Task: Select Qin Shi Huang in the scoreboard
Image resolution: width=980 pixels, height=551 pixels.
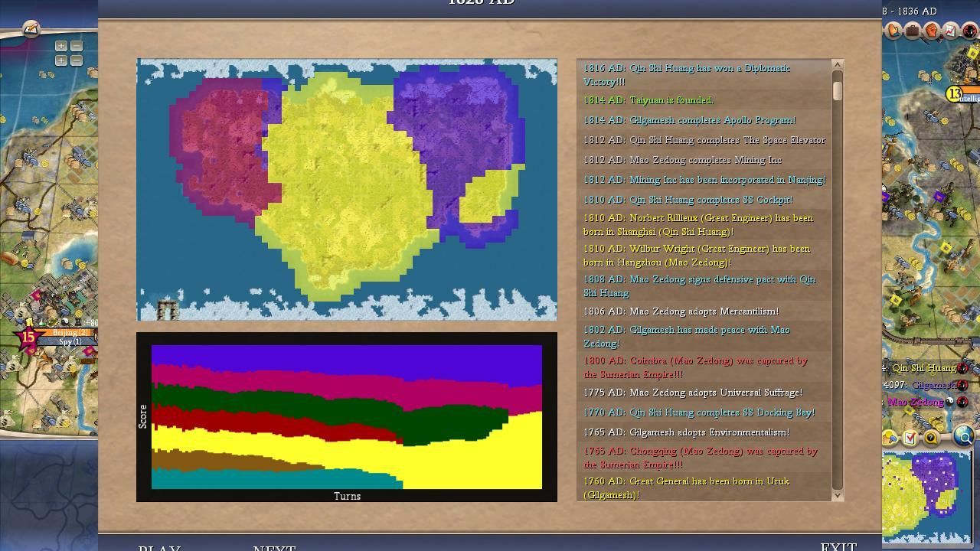Action: 924,368
